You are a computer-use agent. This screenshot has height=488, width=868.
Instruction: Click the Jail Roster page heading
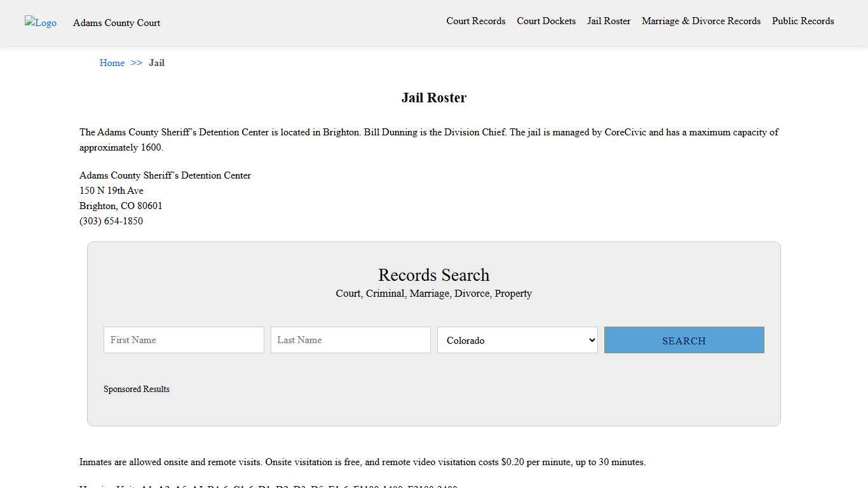433,98
